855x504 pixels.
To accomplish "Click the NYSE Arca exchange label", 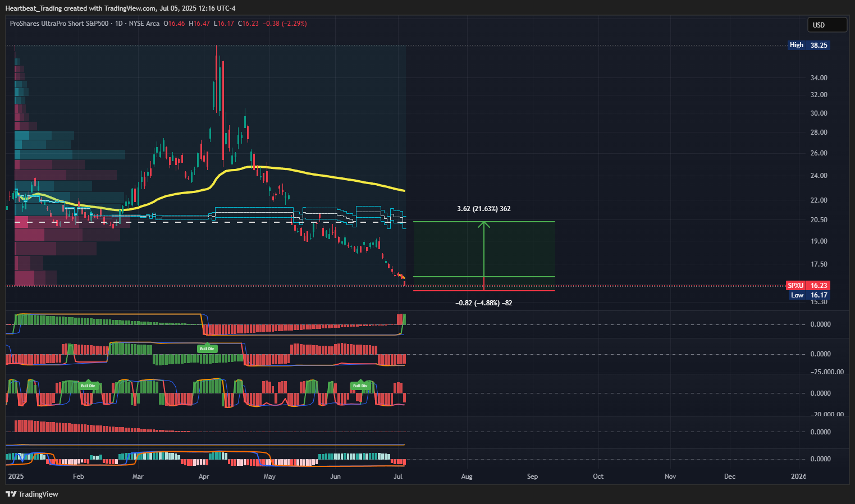I will [144, 24].
